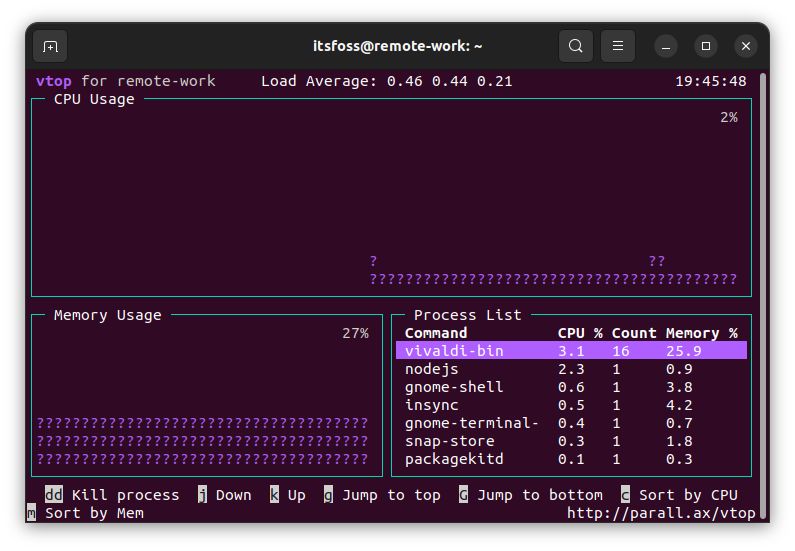This screenshot has height=551, width=795.
Task: Click the vivaldi-bin count value 16
Action: coord(621,351)
